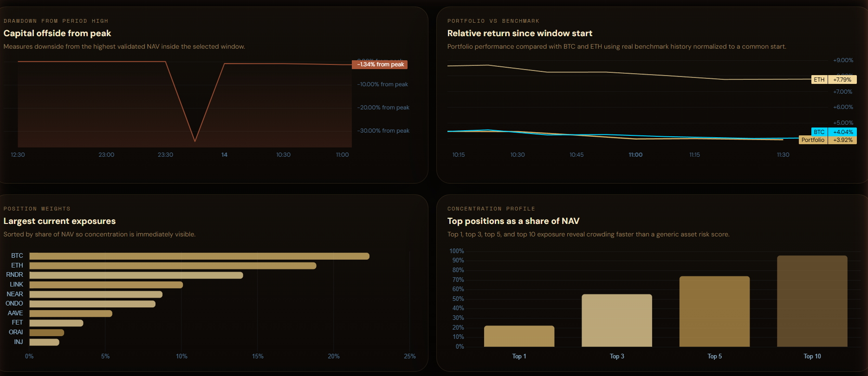Click the 'Capital offside from peak' heading
The height and width of the screenshot is (376, 868).
[57, 33]
